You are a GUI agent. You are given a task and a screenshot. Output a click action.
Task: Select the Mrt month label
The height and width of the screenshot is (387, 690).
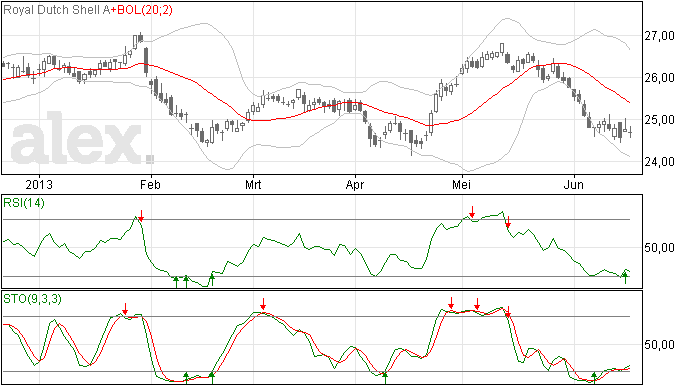(x=253, y=184)
